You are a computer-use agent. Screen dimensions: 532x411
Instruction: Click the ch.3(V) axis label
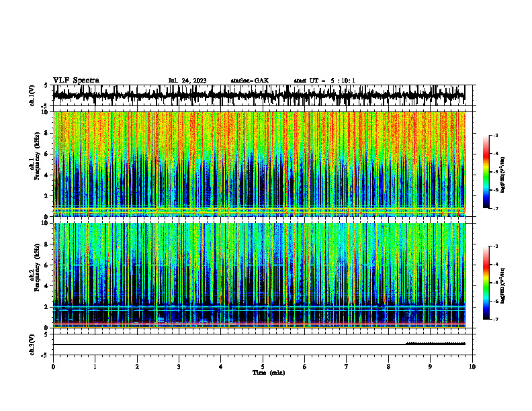coord(32,345)
